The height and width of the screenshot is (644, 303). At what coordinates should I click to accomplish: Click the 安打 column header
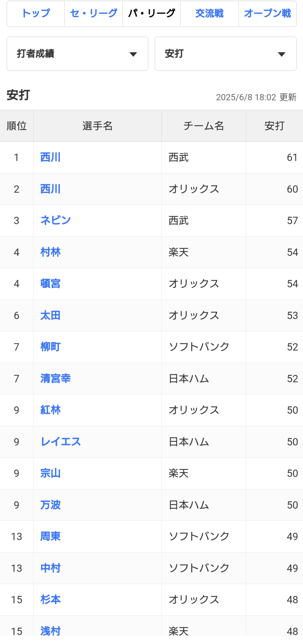coord(274,126)
